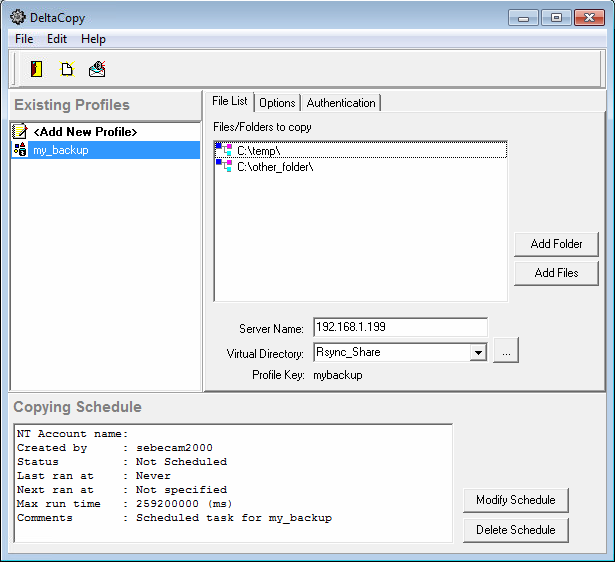Screen dimensions: 615x562
Task: Expand the Virtual Directory dropdown arrow
Action: click(478, 352)
